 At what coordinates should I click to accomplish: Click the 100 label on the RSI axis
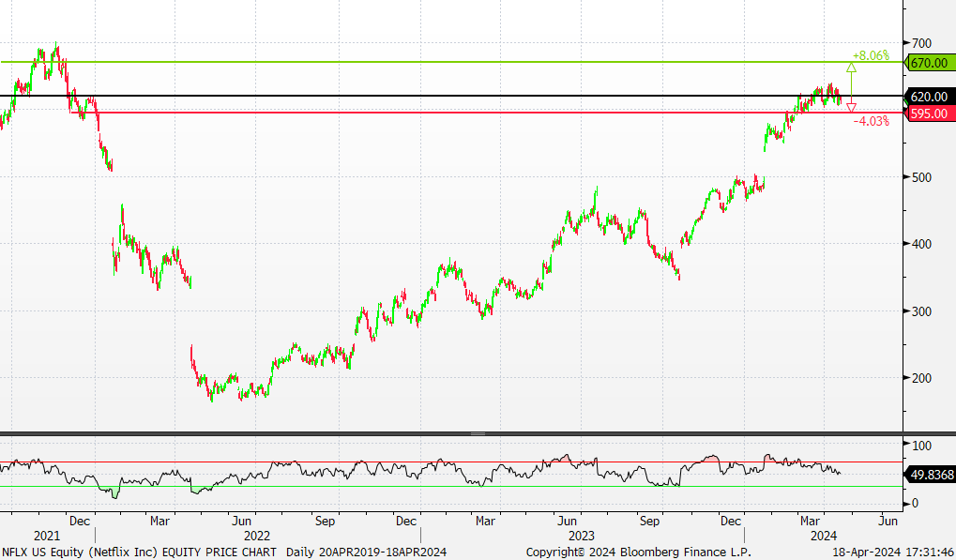click(921, 446)
